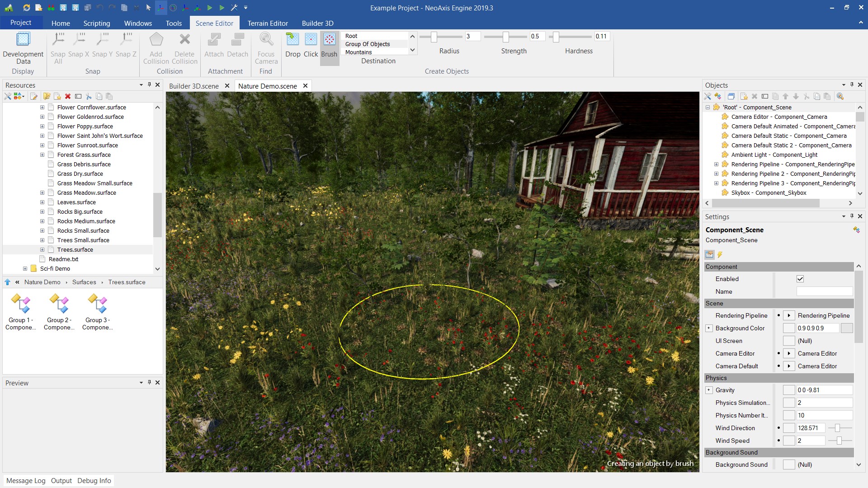Viewport: 868px width, 488px height.
Task: Expand the Rendering Pipeline 2 tree node
Action: click(x=716, y=174)
